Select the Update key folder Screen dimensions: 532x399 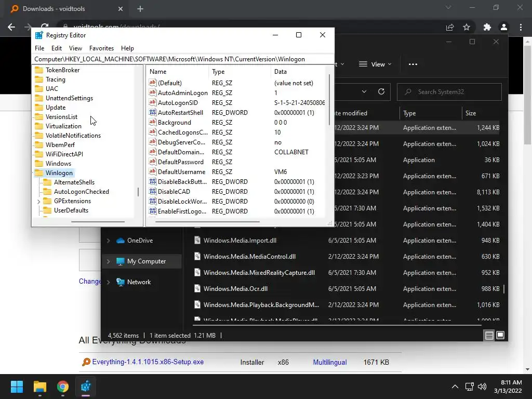[55, 107]
